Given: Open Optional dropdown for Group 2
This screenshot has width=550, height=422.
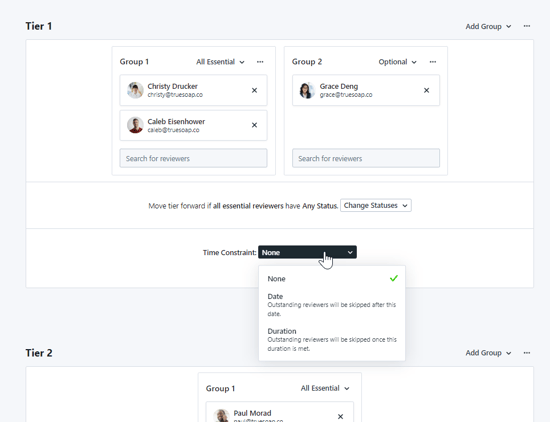Looking at the screenshot, I should (x=397, y=62).
